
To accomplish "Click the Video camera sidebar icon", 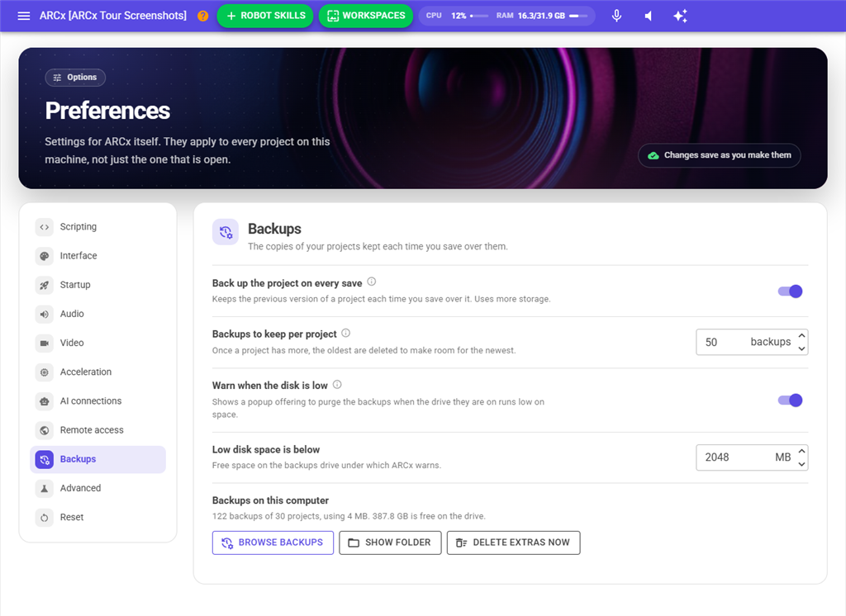I will [x=45, y=343].
